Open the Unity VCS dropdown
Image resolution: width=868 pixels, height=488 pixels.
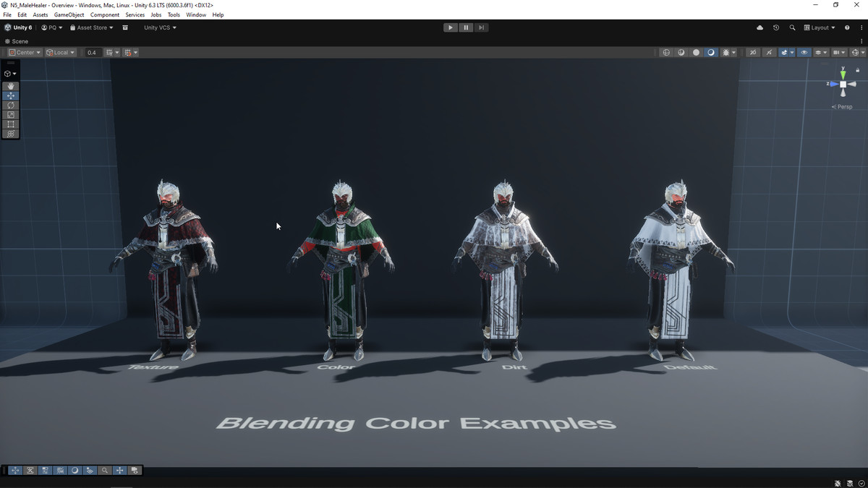click(160, 27)
